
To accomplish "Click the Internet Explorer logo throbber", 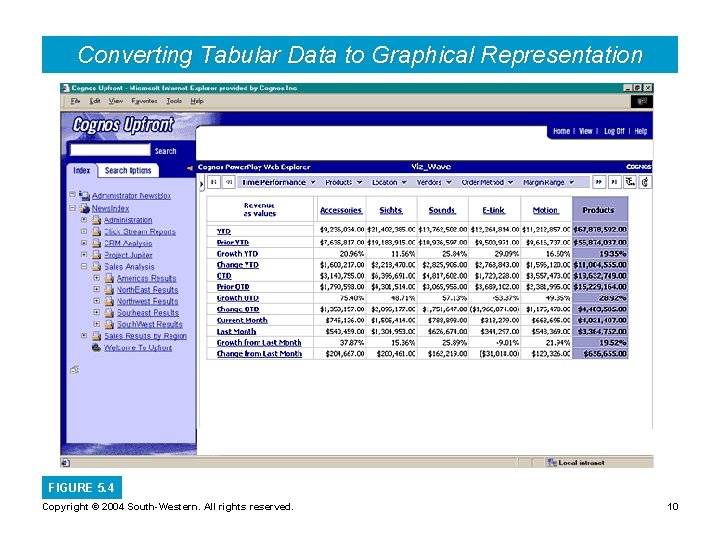I will [x=641, y=101].
